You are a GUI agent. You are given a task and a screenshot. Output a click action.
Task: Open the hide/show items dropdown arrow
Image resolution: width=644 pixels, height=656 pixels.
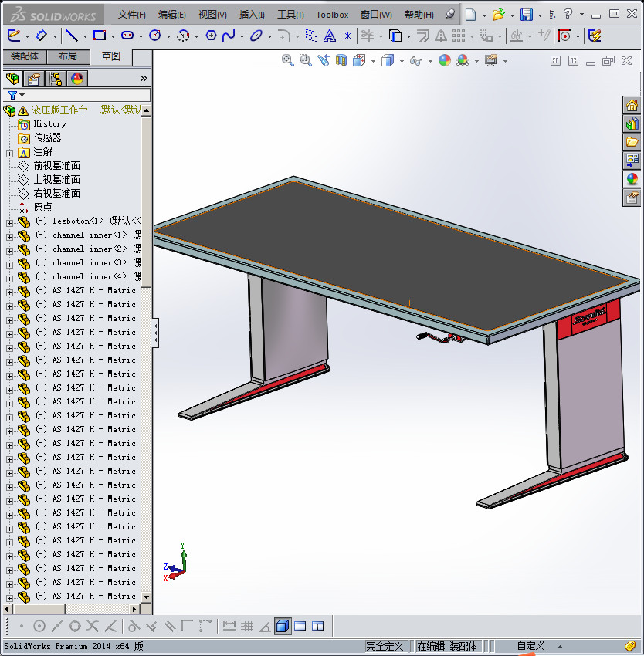tap(430, 62)
